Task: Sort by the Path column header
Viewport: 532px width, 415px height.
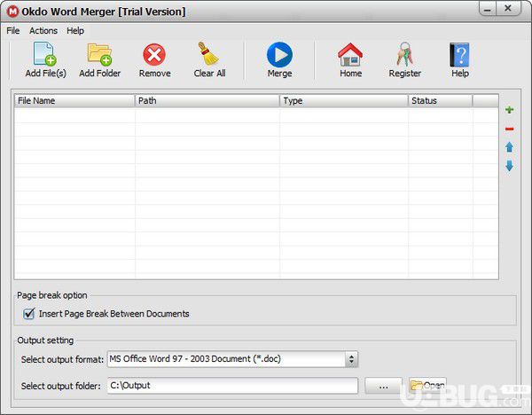Action: (x=207, y=101)
